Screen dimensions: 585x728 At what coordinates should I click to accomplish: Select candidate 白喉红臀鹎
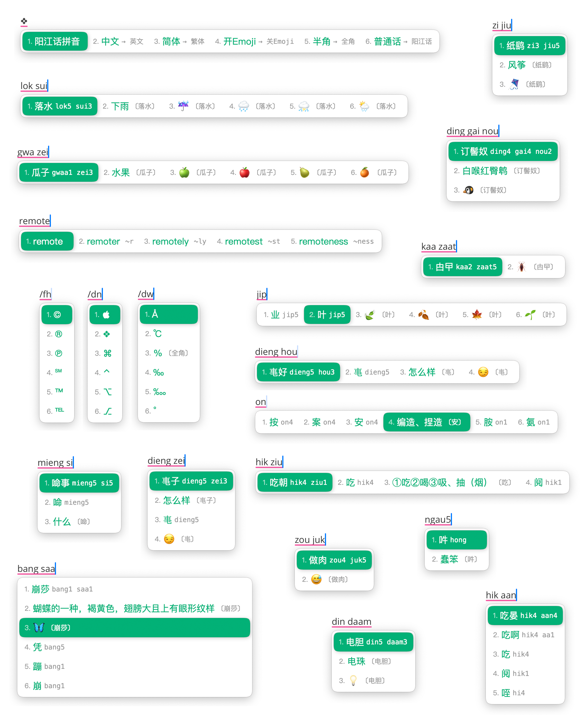(x=497, y=171)
